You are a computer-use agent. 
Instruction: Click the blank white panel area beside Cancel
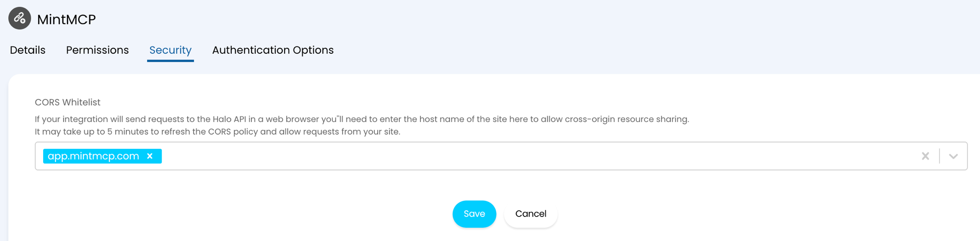(x=735, y=214)
